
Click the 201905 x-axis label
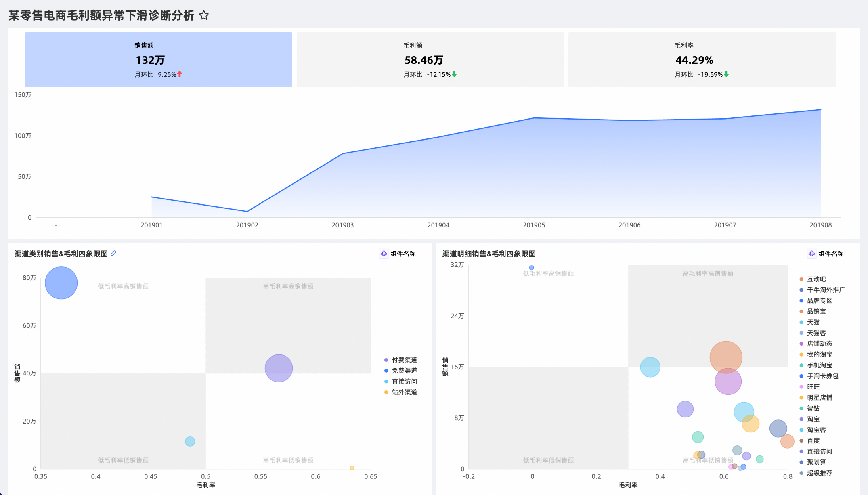(534, 225)
